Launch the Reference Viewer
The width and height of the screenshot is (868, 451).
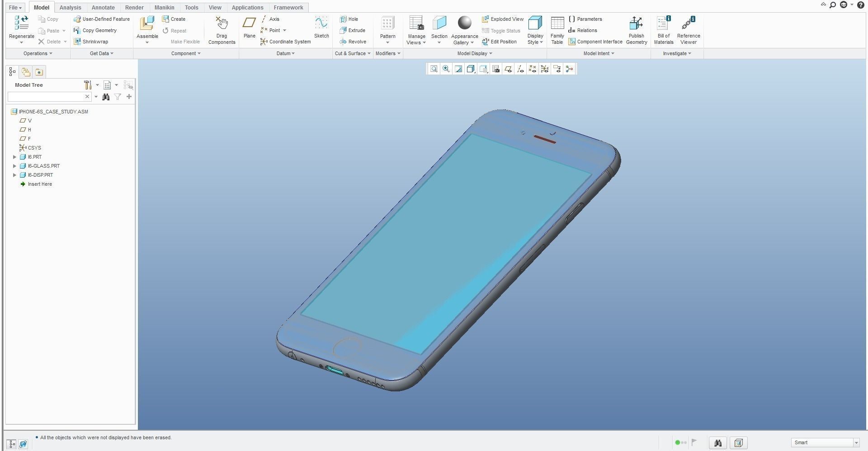pyautogui.click(x=689, y=30)
